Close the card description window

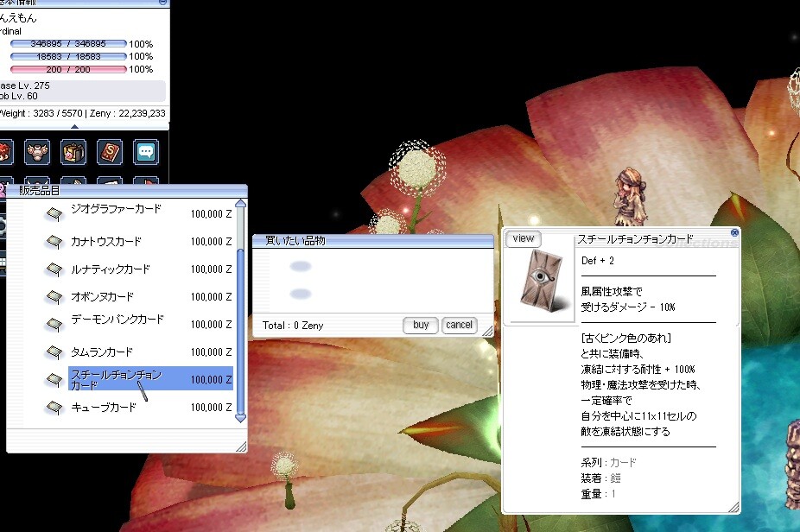coord(734,232)
